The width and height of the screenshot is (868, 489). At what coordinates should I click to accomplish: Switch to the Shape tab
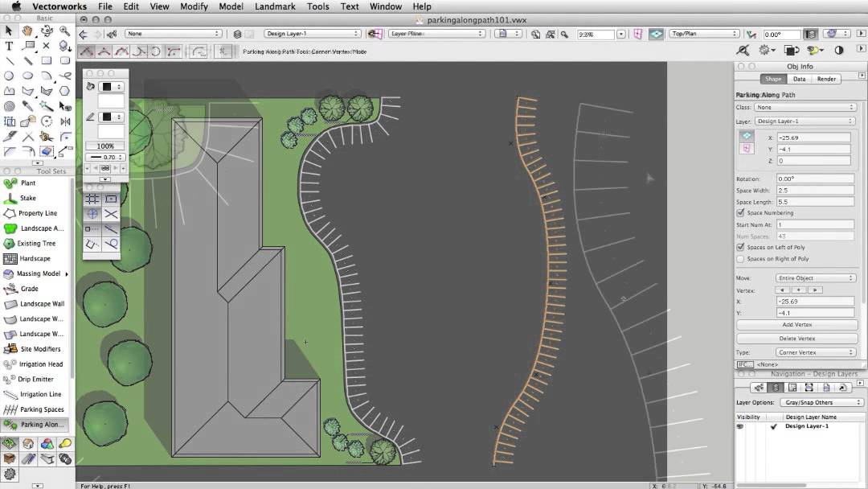[773, 79]
